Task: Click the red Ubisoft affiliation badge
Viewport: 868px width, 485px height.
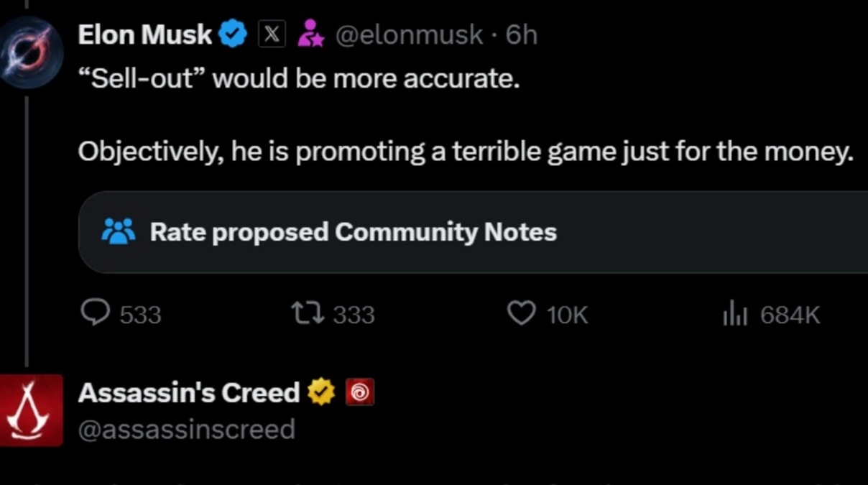Action: 359,392
